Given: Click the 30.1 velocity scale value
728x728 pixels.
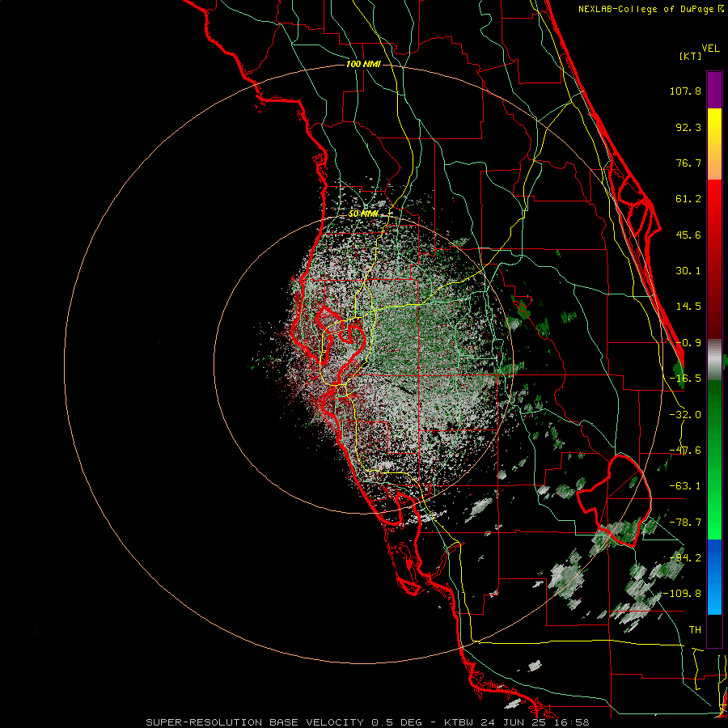Looking at the screenshot, I should pos(688,271).
